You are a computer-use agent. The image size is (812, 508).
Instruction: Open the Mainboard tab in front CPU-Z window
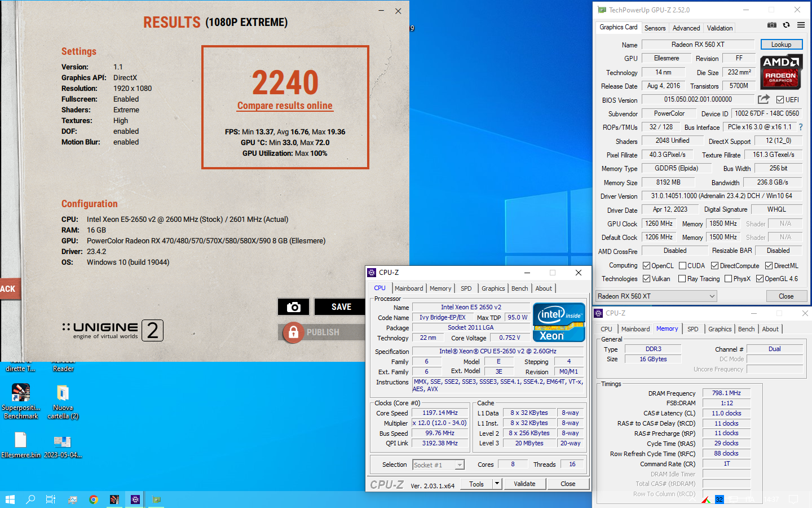[409, 288]
